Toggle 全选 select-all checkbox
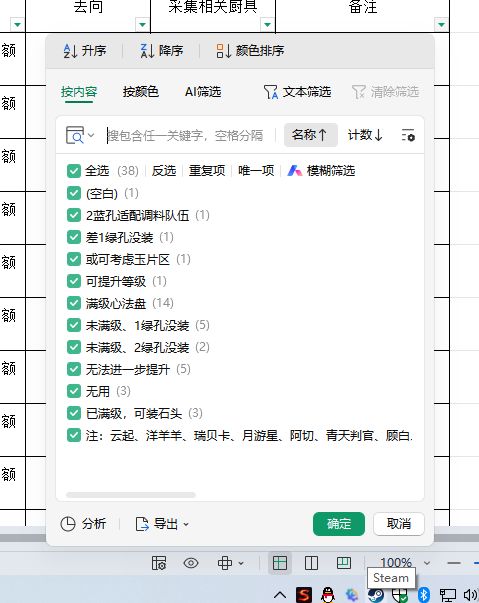The width and height of the screenshot is (479, 603). 73,171
